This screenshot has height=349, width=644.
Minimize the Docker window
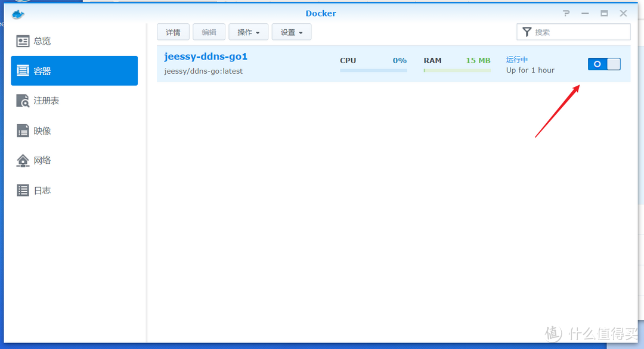[586, 13]
